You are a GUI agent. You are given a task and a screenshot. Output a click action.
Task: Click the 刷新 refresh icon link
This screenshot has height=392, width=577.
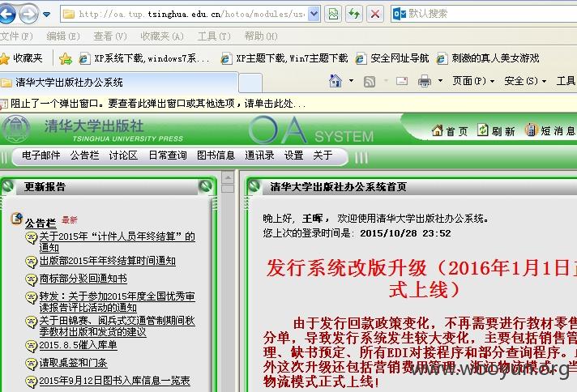click(x=496, y=130)
